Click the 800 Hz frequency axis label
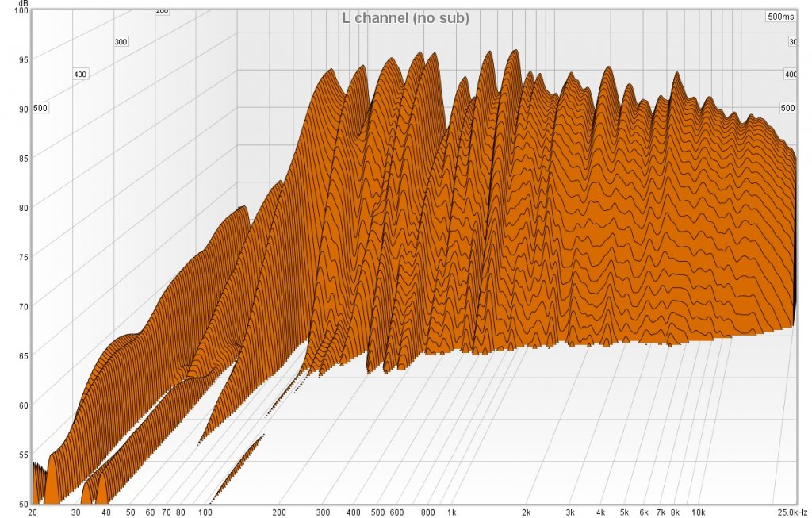 click(x=427, y=512)
